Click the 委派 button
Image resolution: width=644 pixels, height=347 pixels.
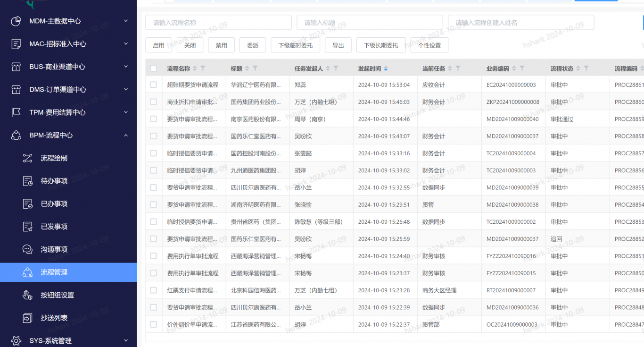253,45
